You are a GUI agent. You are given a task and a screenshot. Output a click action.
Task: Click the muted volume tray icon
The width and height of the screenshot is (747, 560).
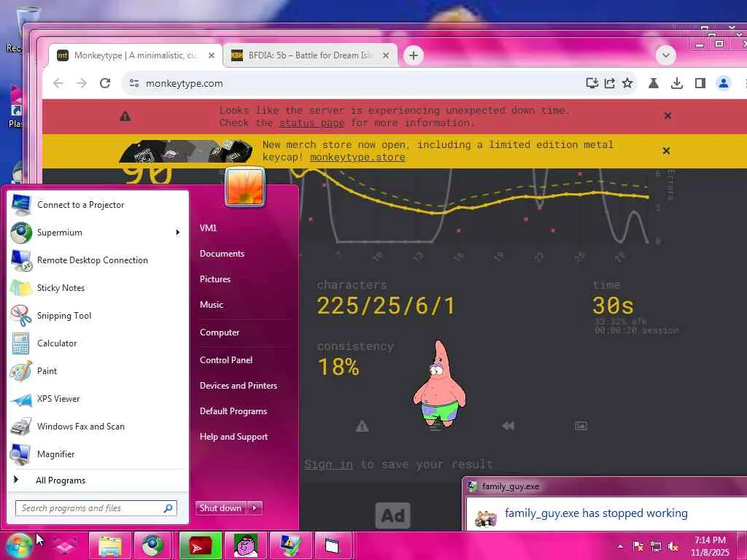pyautogui.click(x=673, y=546)
